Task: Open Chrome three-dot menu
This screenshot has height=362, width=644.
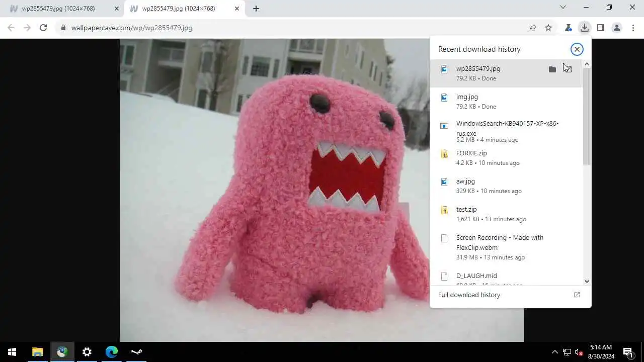Action: point(633,28)
